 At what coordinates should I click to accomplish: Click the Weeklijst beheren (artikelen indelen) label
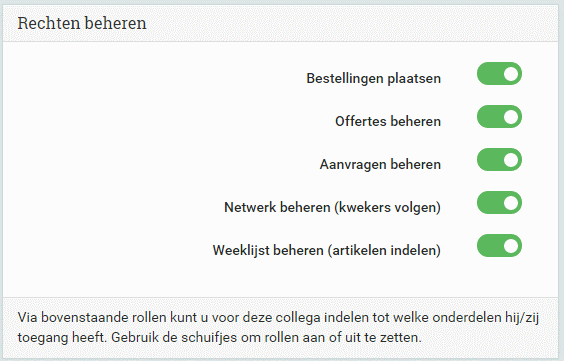327,250
